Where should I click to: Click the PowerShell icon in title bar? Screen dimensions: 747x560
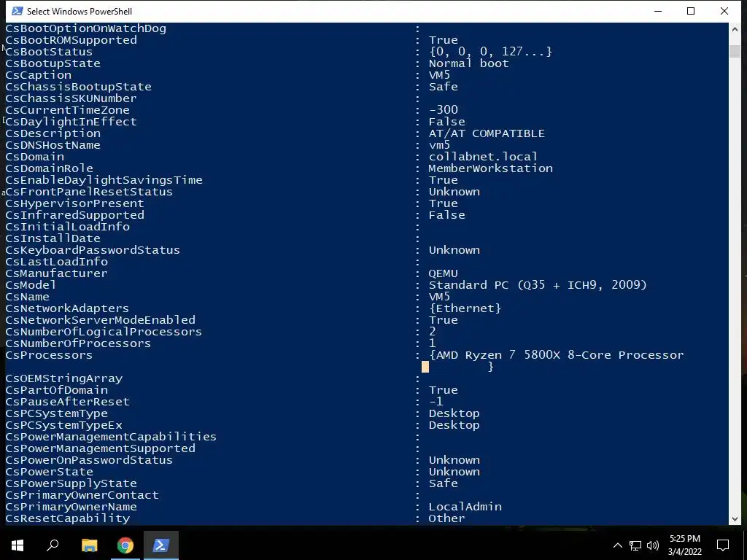tap(17, 11)
